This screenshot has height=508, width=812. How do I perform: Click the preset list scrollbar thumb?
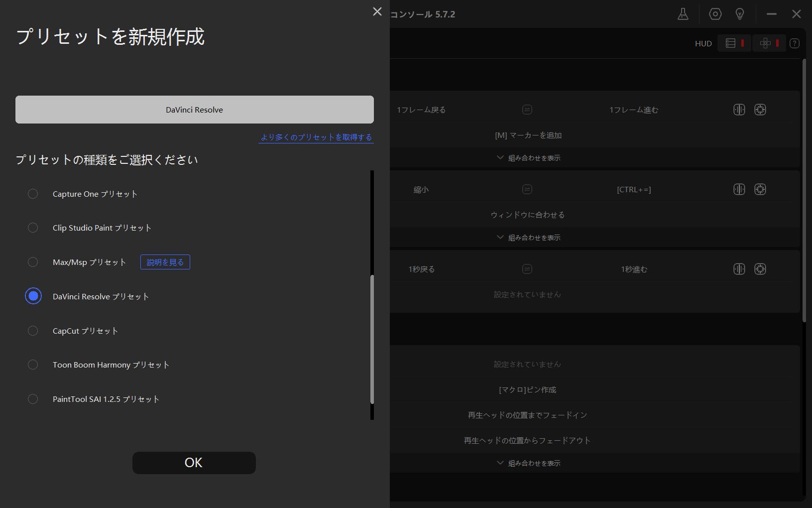click(x=372, y=339)
